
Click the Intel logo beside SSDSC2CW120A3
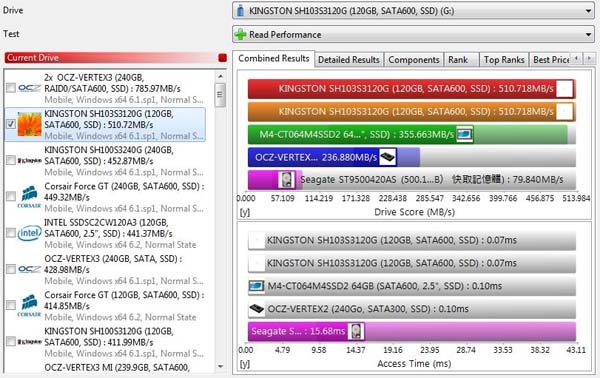point(29,233)
